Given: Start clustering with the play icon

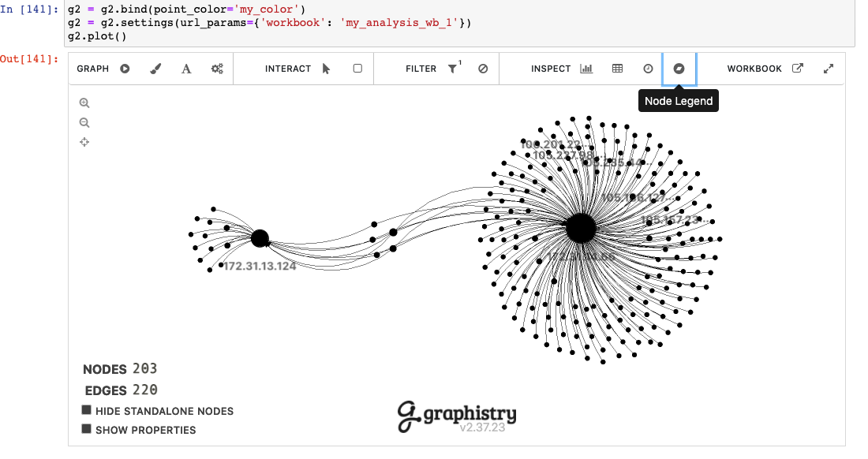Looking at the screenshot, I should (125, 69).
